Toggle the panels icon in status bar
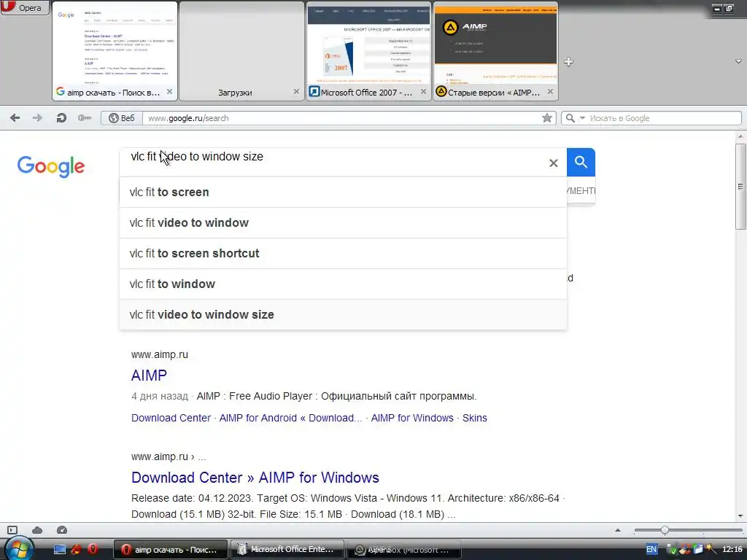 click(13, 530)
